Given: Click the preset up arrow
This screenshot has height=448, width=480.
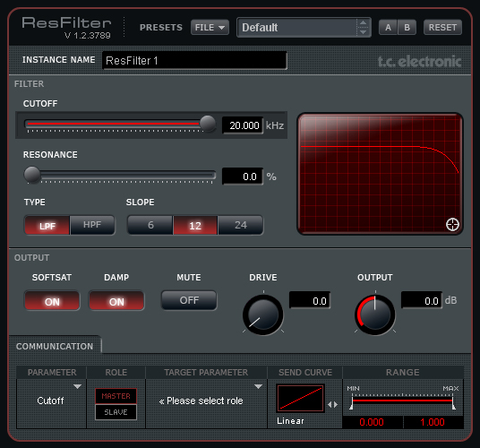Looking at the screenshot, I should click(x=363, y=22).
